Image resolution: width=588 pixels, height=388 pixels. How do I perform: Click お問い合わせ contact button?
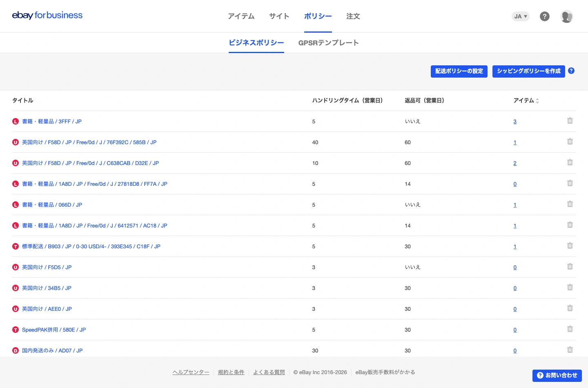coord(557,375)
